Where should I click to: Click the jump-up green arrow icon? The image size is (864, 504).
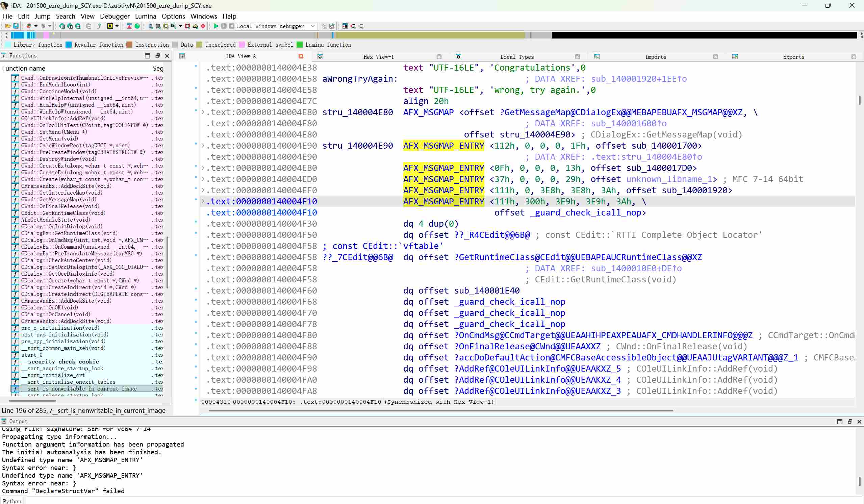pyautogui.click(x=99, y=26)
